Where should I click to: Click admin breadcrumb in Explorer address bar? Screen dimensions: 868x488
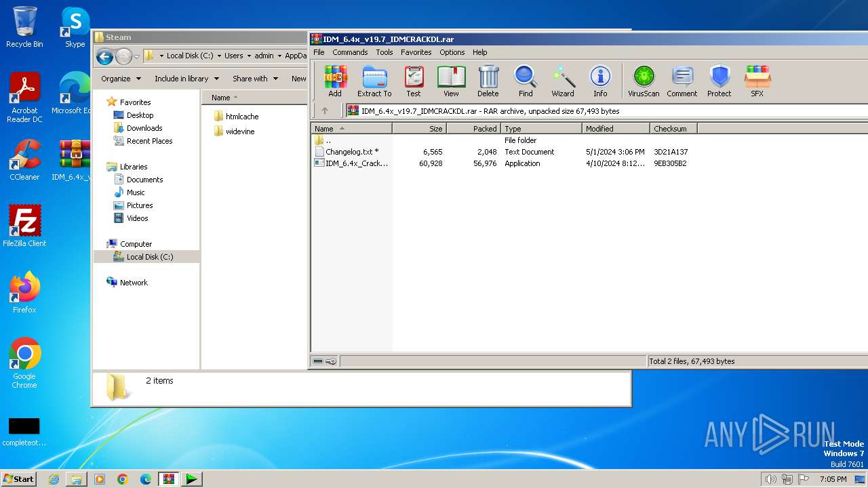tap(264, 56)
